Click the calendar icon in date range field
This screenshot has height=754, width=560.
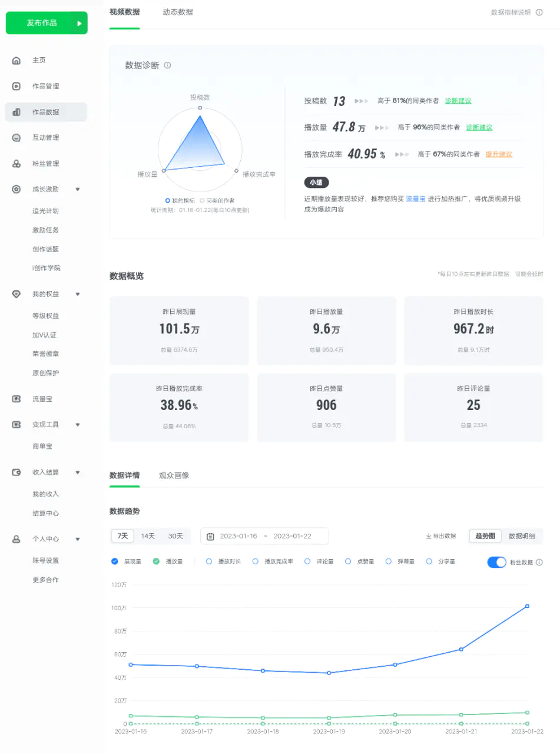point(210,537)
